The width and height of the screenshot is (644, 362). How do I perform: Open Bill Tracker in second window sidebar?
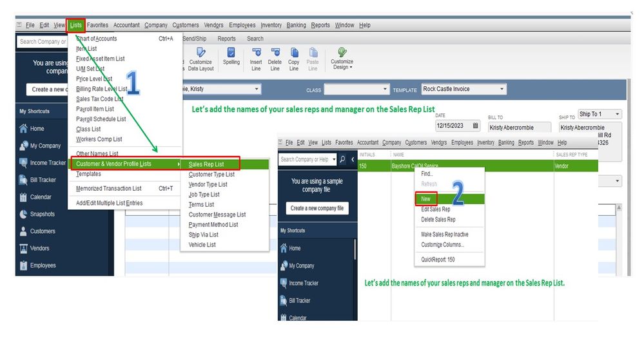[295, 300]
